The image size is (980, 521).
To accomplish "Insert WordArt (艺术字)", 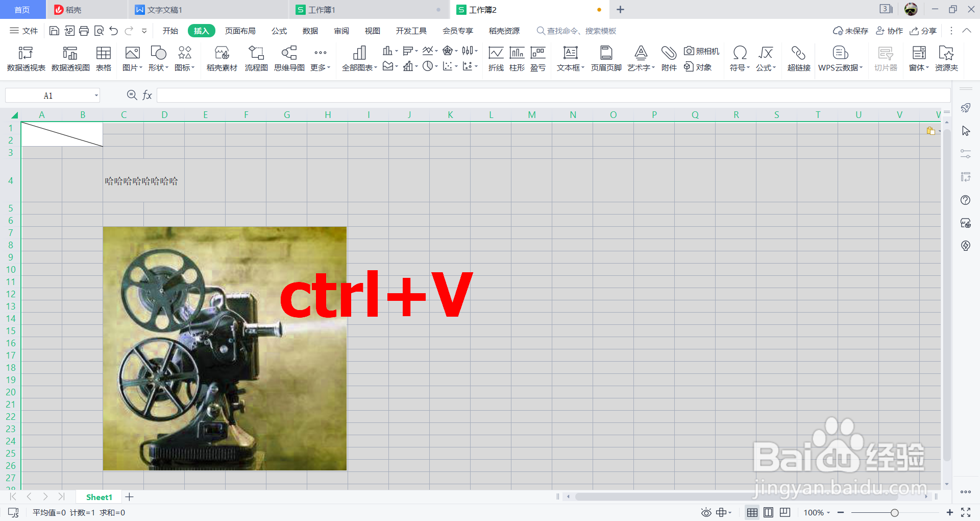I will coord(641,58).
